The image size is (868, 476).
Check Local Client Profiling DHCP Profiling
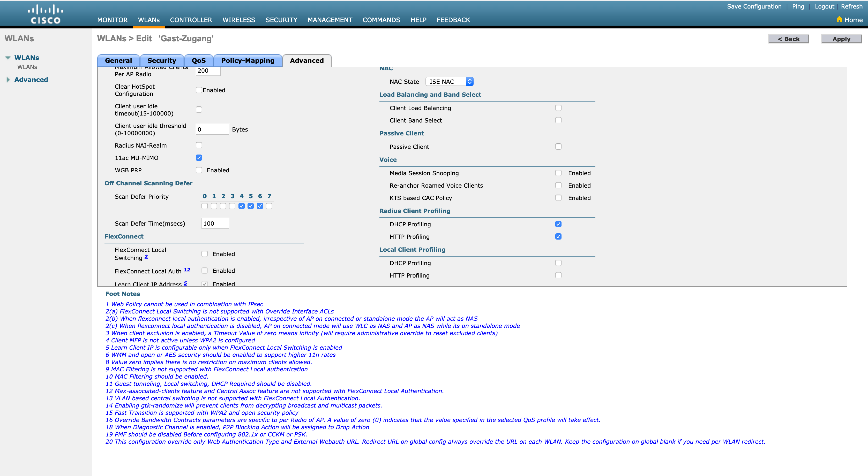[x=558, y=263]
